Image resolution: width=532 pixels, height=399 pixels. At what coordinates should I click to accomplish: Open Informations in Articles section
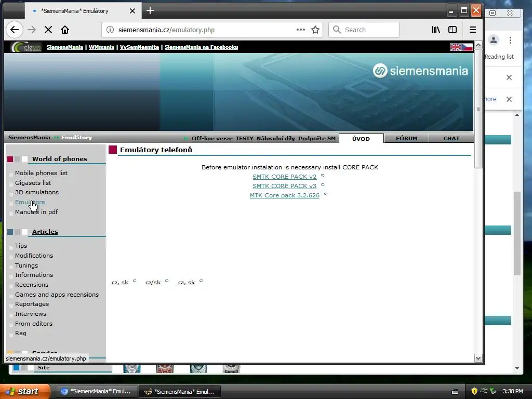coord(34,275)
